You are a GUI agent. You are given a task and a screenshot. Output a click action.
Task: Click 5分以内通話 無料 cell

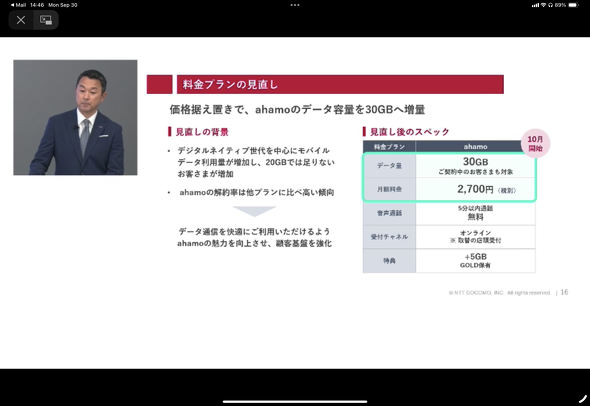476,213
